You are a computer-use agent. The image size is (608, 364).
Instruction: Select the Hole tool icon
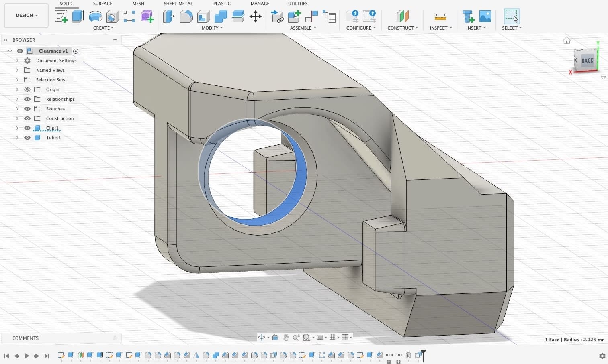click(113, 16)
